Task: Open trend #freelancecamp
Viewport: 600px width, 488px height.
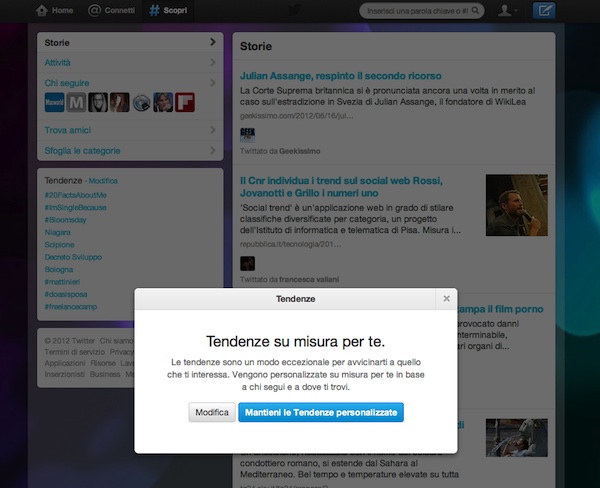Action: click(x=71, y=307)
